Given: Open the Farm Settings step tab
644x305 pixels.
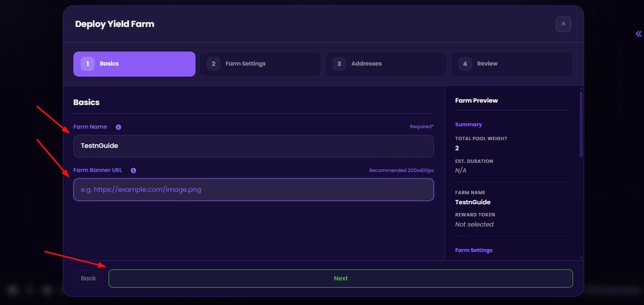Looking at the screenshot, I should pyautogui.click(x=260, y=64).
